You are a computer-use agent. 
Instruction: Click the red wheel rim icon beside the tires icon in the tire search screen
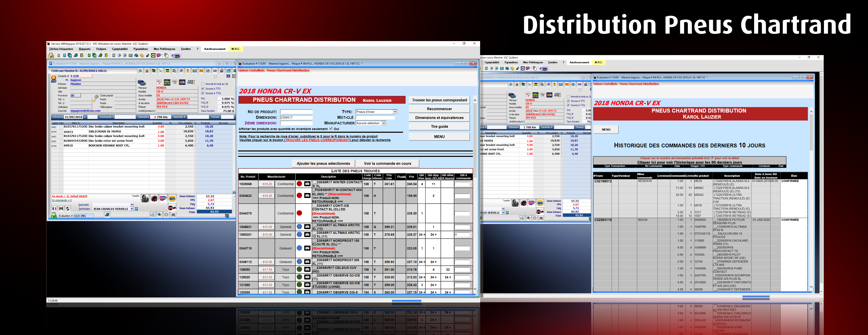[154, 198]
